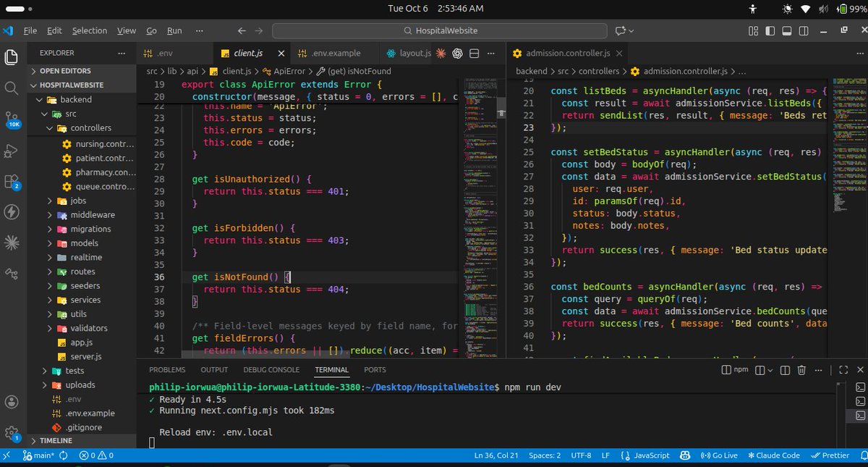868x467 pixels.
Task: Switch to the layout.js editor tab
Action: (409, 54)
